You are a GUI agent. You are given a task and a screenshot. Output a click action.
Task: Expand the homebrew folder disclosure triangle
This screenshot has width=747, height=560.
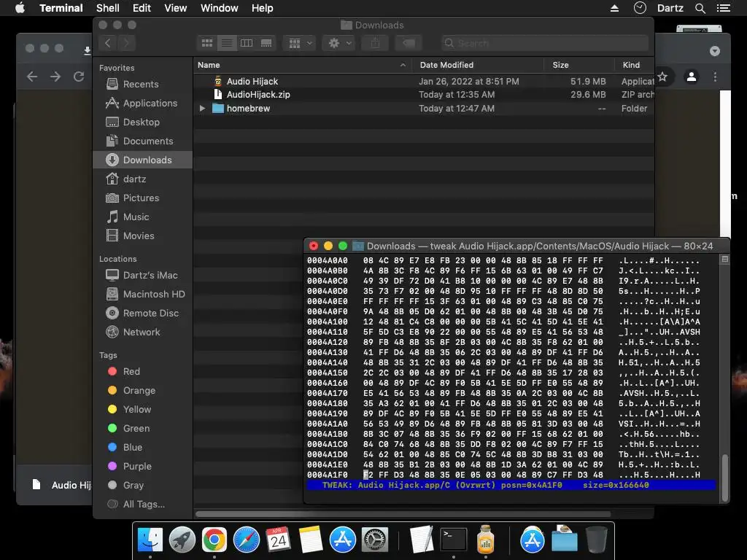pyautogui.click(x=203, y=109)
